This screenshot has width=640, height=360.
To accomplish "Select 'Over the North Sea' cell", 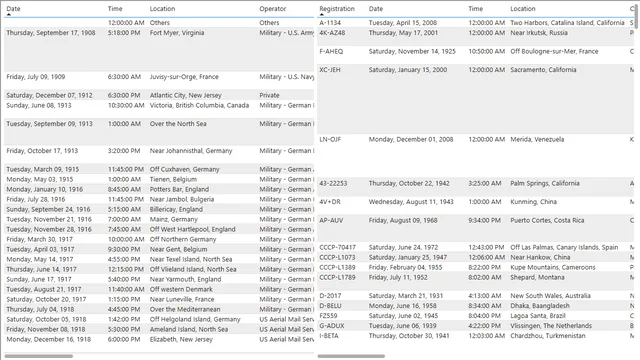I will coord(178,124).
